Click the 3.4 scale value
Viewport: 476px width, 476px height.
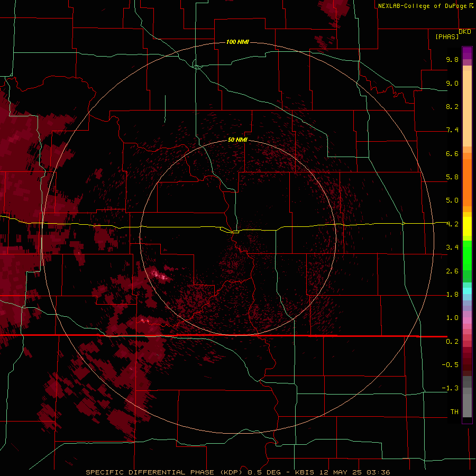[x=452, y=248]
